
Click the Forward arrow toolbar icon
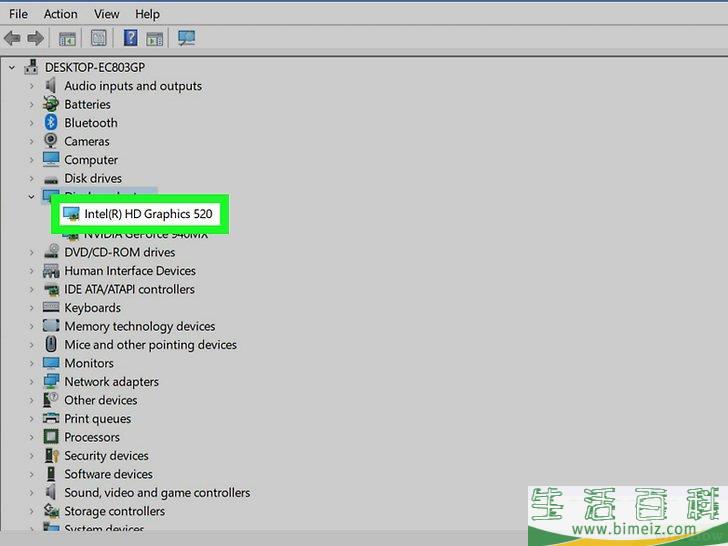coord(35,39)
